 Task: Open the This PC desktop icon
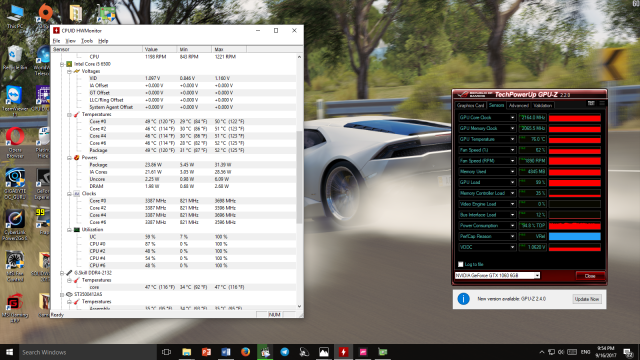click(x=15, y=16)
